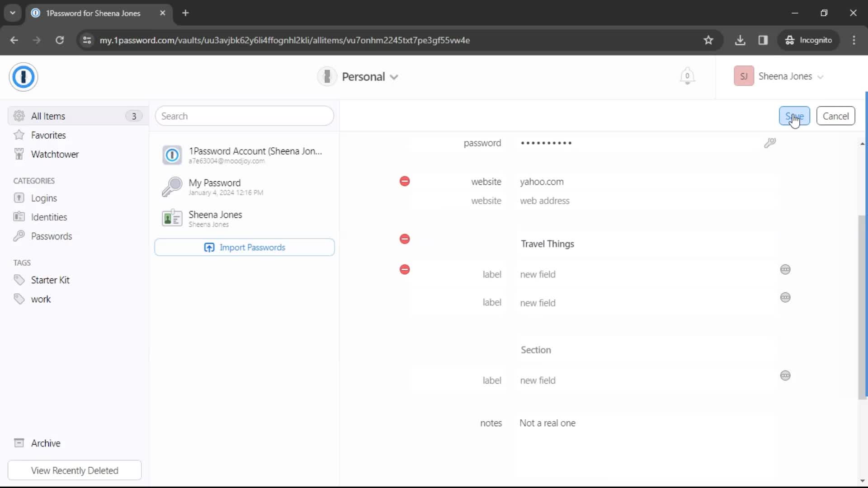868x488 pixels.
Task: Select the work tag
Action: point(41,299)
